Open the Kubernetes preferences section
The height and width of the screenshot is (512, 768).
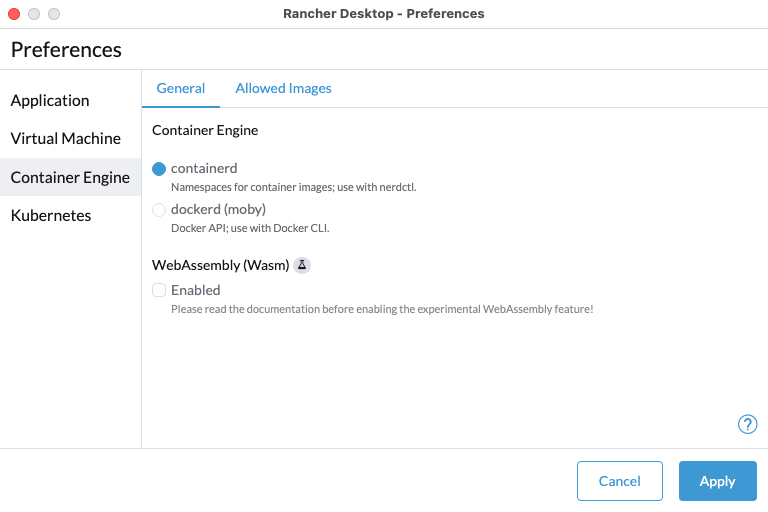(x=51, y=215)
